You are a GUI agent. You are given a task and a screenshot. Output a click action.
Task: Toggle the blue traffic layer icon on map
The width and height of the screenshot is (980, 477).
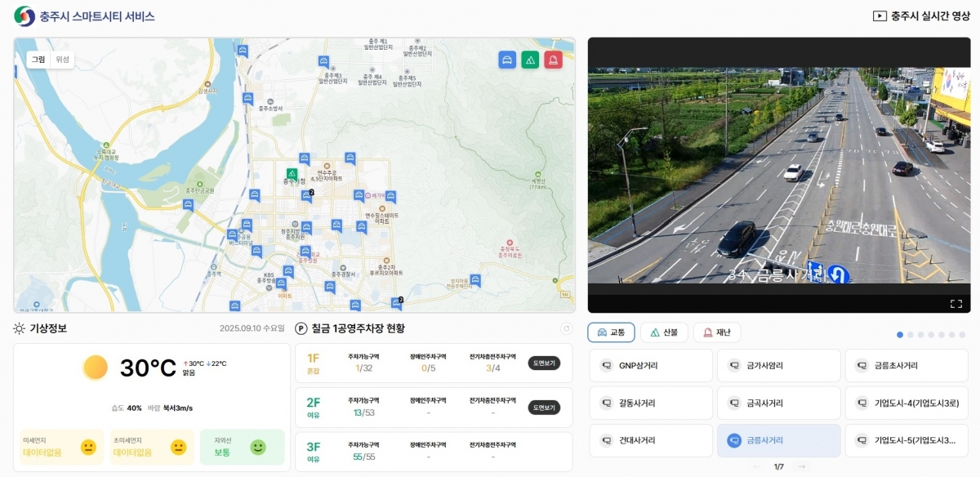(507, 60)
